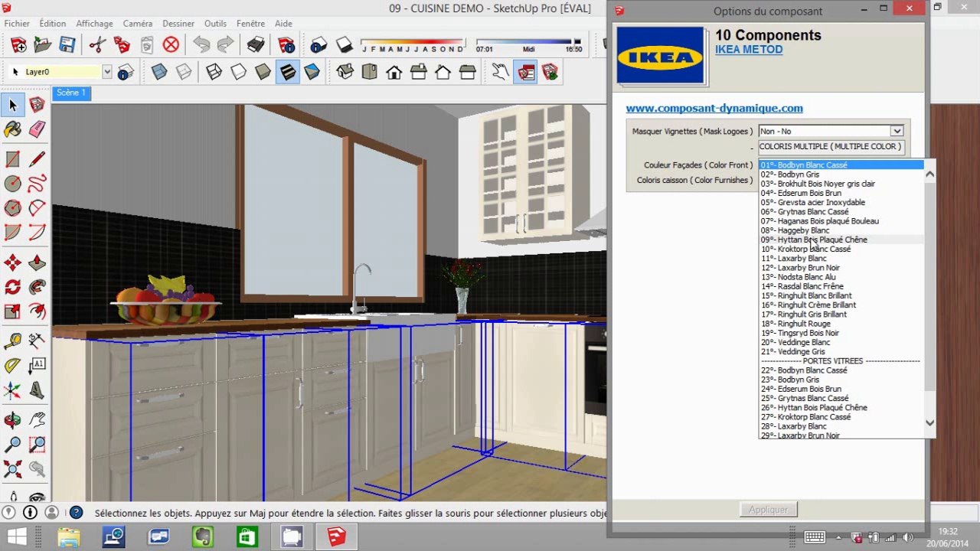Choose the Circle tool
The height and width of the screenshot is (551, 980).
coord(13,184)
